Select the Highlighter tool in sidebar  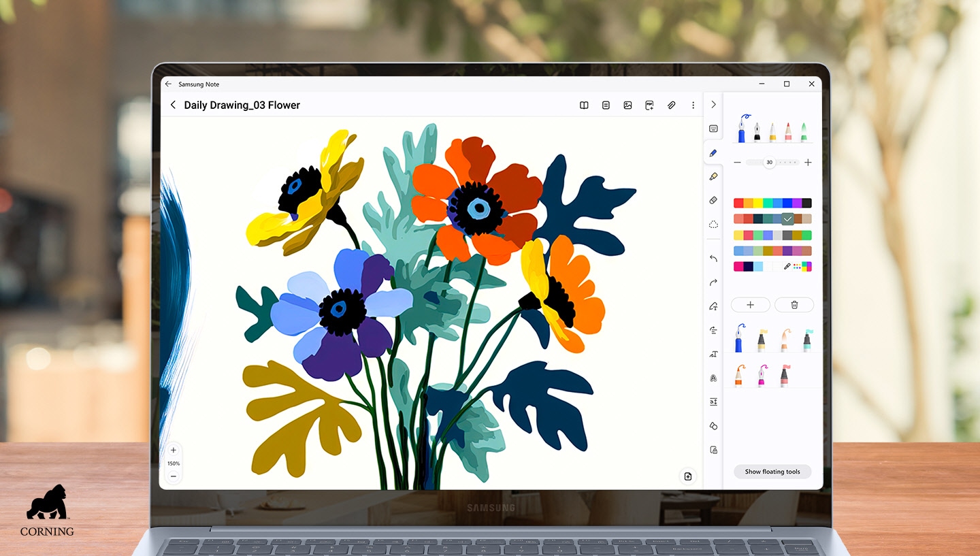pos(713,176)
